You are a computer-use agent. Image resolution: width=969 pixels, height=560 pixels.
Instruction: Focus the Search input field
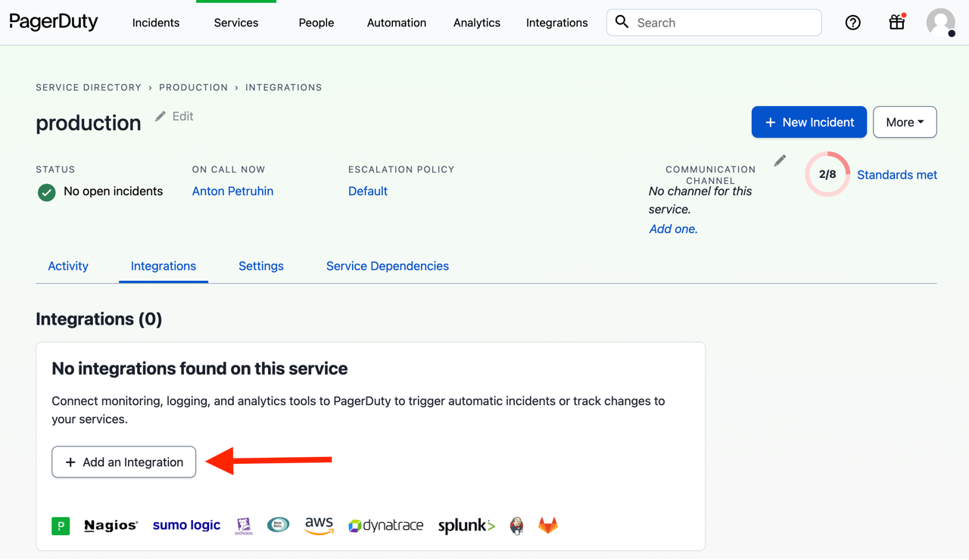[x=714, y=23]
